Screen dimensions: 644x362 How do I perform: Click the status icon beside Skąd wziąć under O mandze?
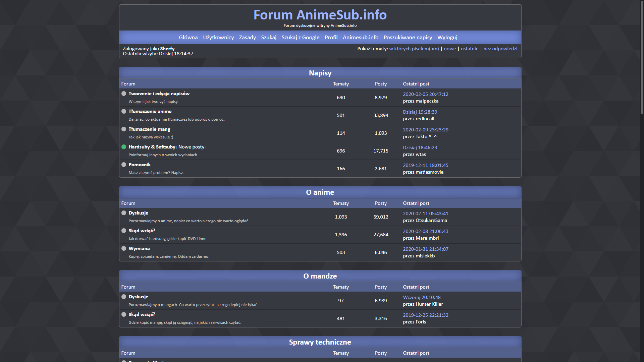point(124,314)
